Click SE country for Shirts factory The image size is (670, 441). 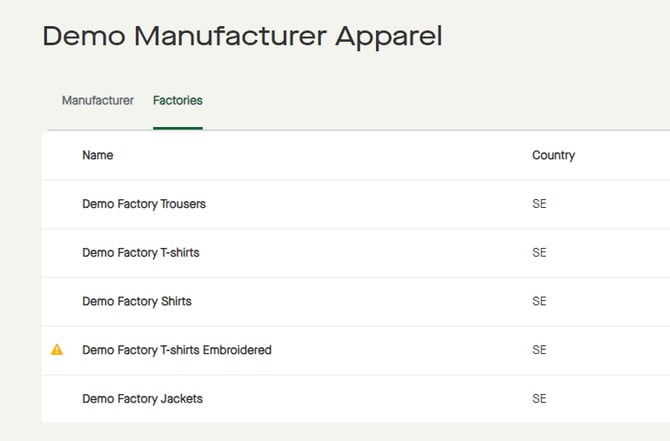point(540,301)
